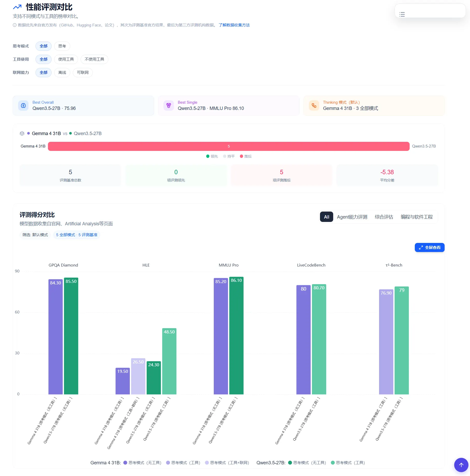Click the Best Overall brain icon
The width and height of the screenshot is (470, 476).
(23, 106)
